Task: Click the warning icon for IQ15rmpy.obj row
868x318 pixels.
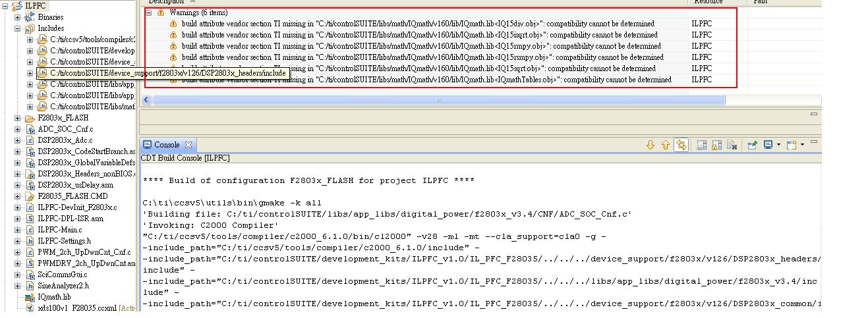Action: (173, 46)
